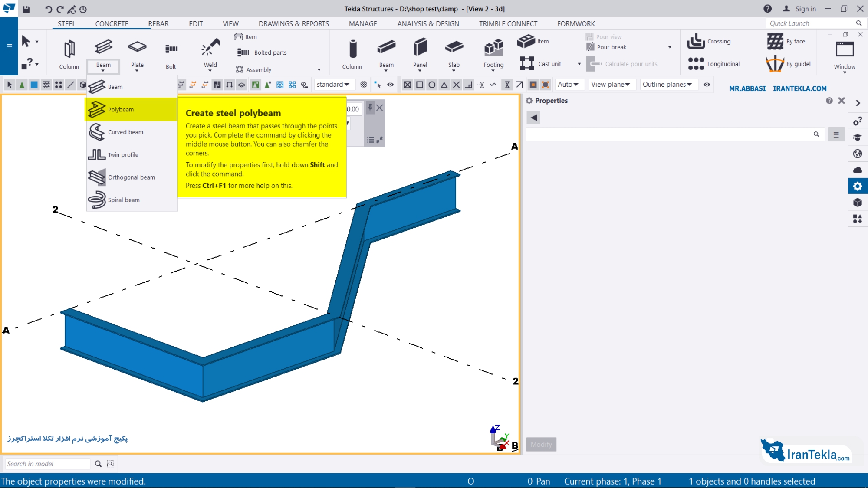This screenshot has height=488, width=868.
Task: Select Orthogonal beam option
Action: [131, 177]
